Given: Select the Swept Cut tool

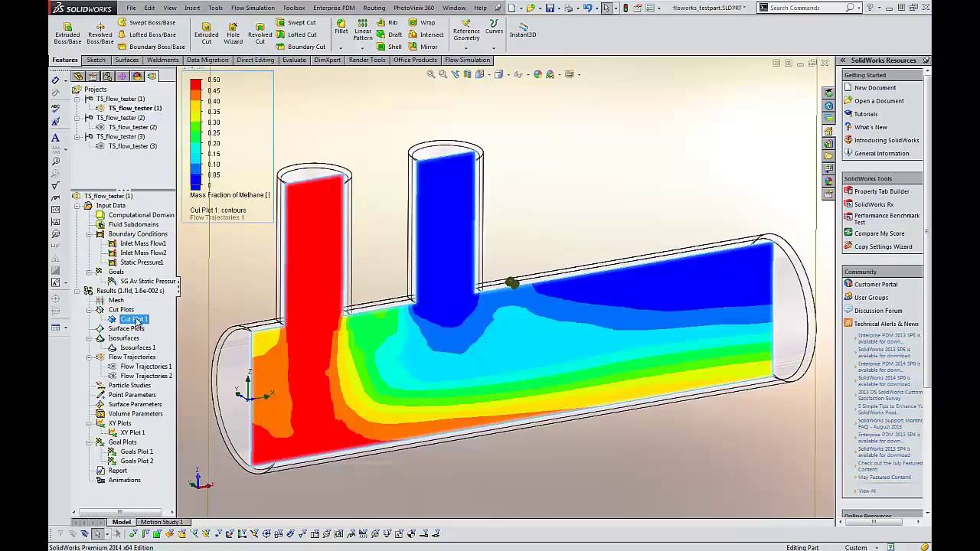Looking at the screenshot, I should point(296,22).
